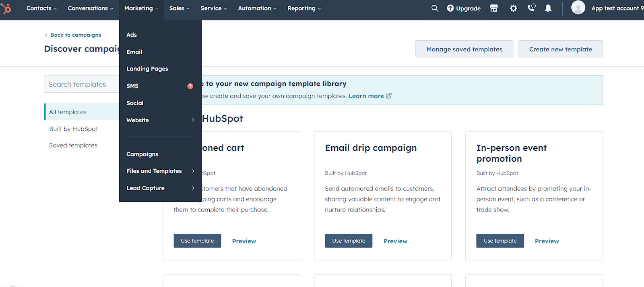Open the calling phone icon
The height and width of the screenshot is (287, 644).
531,8
